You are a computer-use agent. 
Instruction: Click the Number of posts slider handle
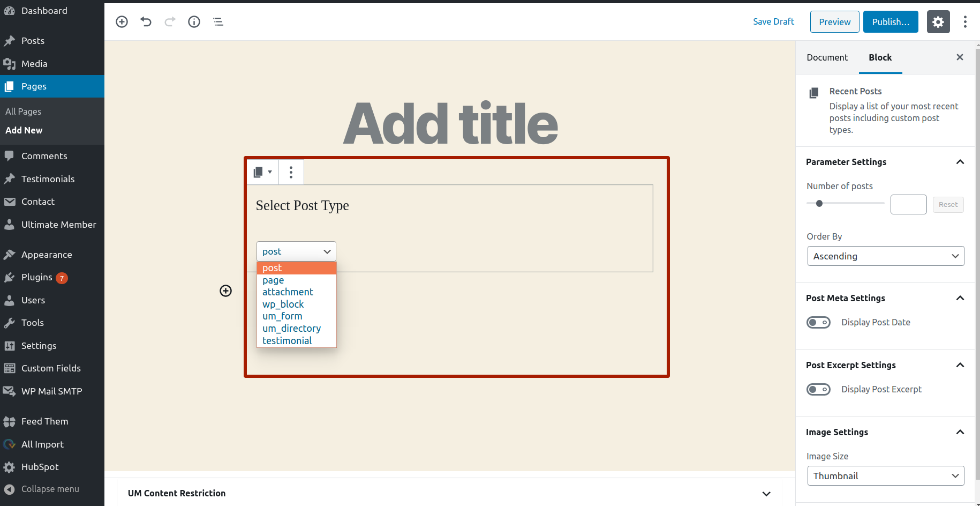tap(819, 203)
